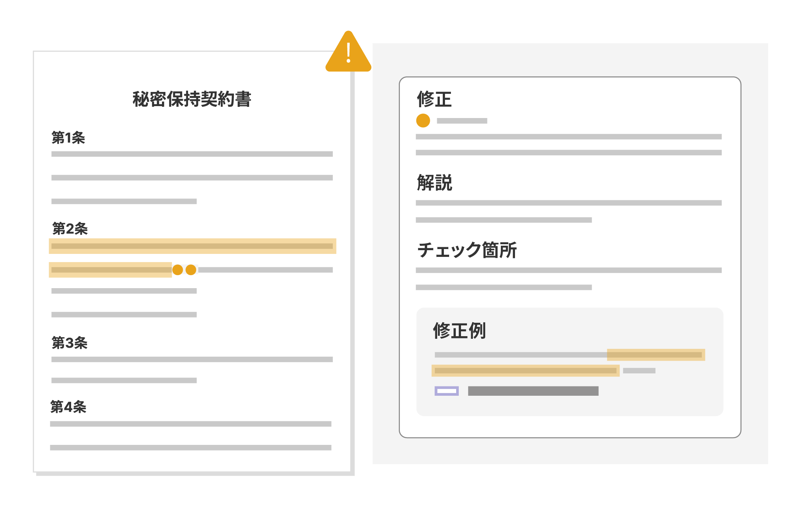Image resolution: width=798 pixels, height=532 pixels.
Task: Open the 修正例 example box
Action: point(460,330)
